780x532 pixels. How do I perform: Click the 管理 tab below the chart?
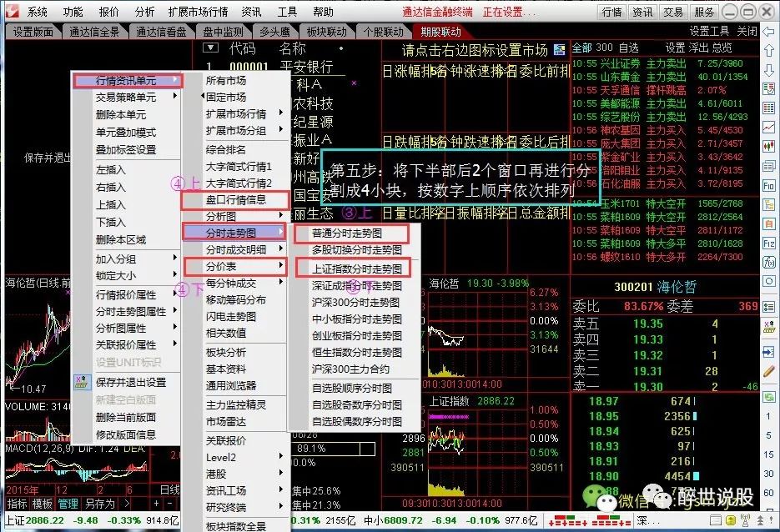[68, 504]
